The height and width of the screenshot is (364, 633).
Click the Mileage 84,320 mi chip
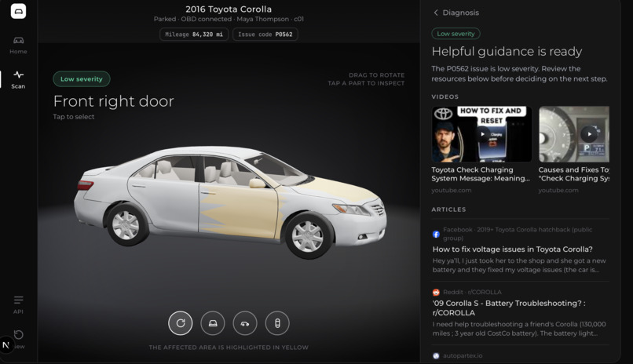pos(194,35)
